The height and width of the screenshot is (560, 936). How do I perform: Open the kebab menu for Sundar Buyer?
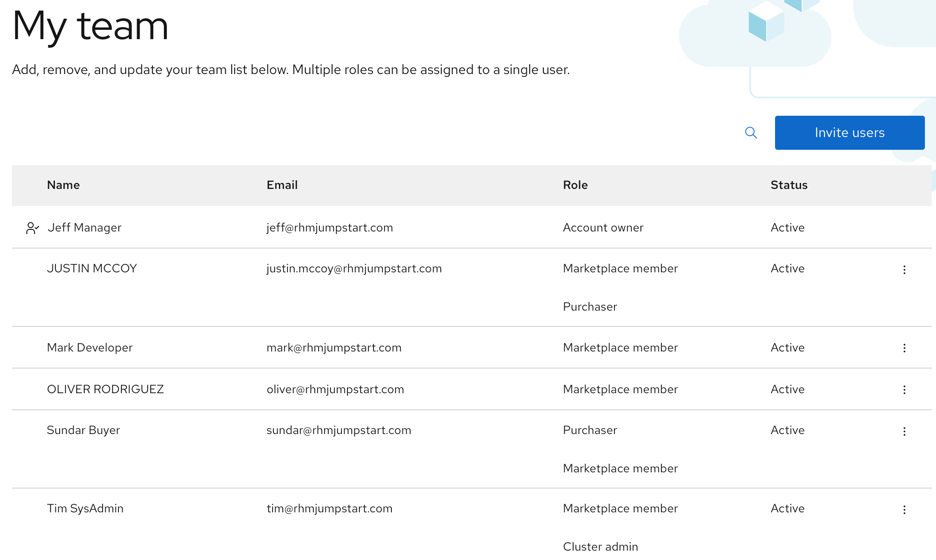point(904,431)
